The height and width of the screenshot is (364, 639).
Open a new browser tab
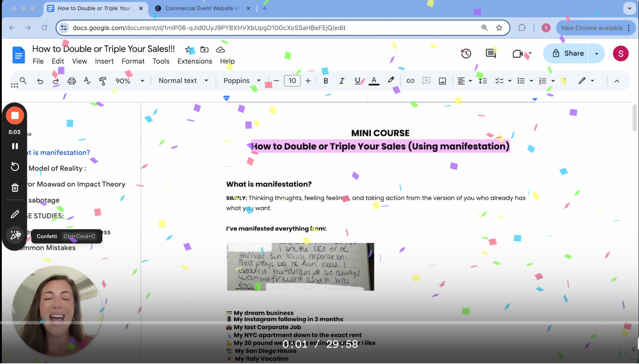tap(265, 8)
